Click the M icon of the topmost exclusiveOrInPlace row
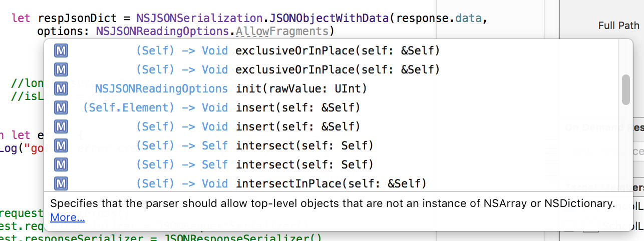The height and width of the screenshot is (241, 644). (x=61, y=50)
